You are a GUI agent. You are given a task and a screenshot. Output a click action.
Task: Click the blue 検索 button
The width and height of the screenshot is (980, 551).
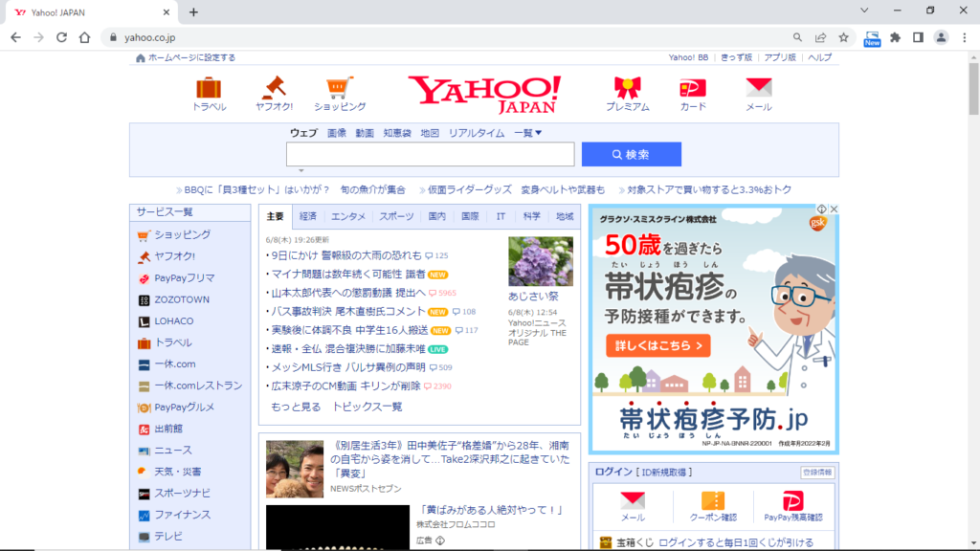(632, 154)
